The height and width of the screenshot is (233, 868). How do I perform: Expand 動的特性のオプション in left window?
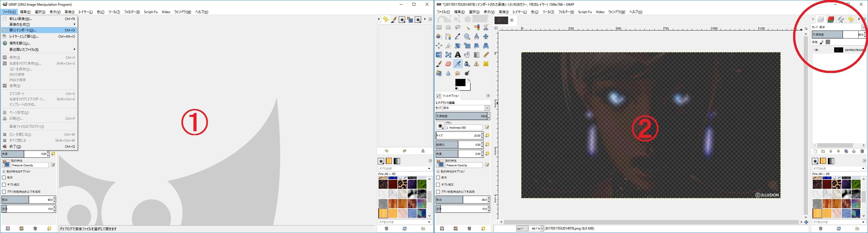click(x=4, y=172)
